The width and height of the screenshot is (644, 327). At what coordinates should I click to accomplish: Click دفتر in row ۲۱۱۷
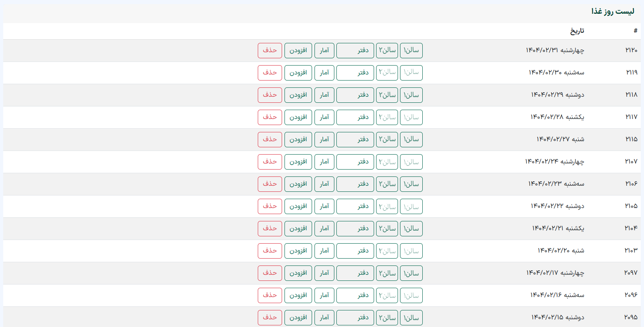[355, 117]
